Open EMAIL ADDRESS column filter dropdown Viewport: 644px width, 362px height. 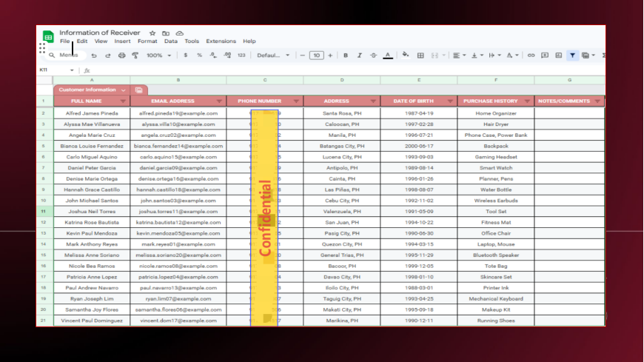point(219,101)
